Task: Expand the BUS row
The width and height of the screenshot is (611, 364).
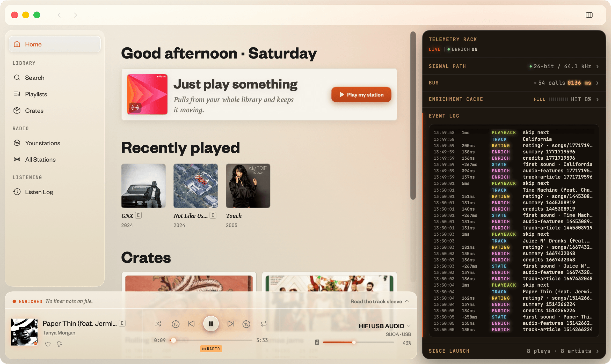Action: (514, 83)
